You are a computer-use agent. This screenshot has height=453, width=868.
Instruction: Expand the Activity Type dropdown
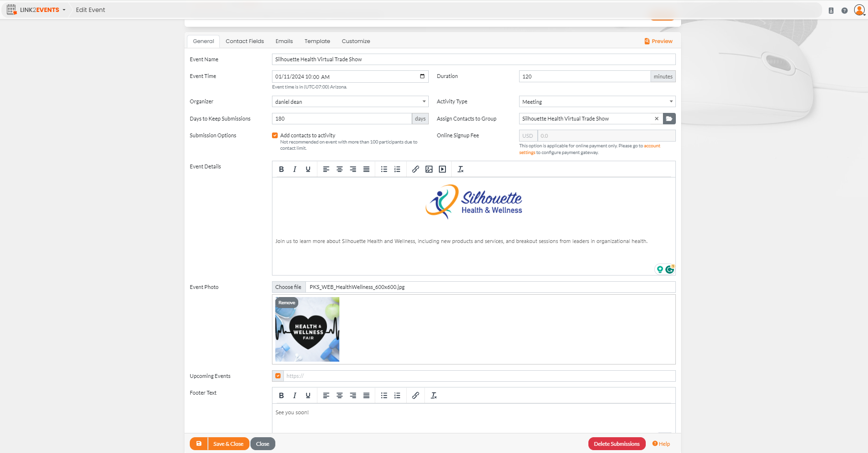(597, 101)
